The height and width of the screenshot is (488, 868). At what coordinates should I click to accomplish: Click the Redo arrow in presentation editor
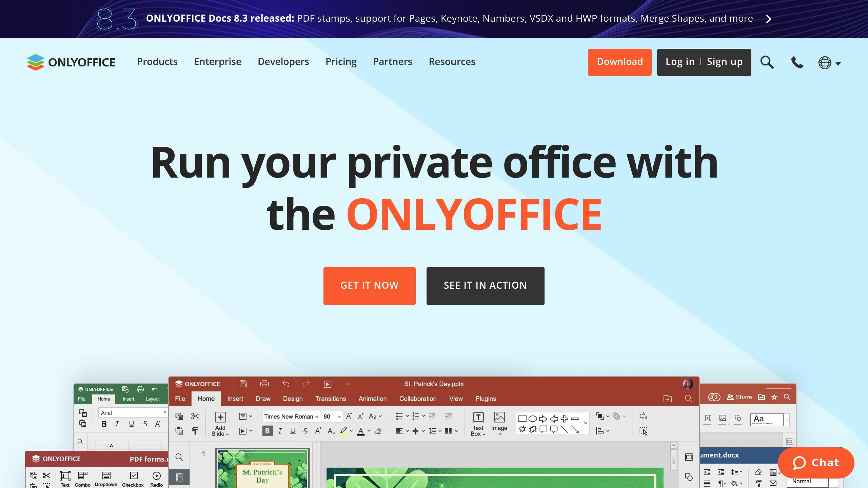click(306, 384)
